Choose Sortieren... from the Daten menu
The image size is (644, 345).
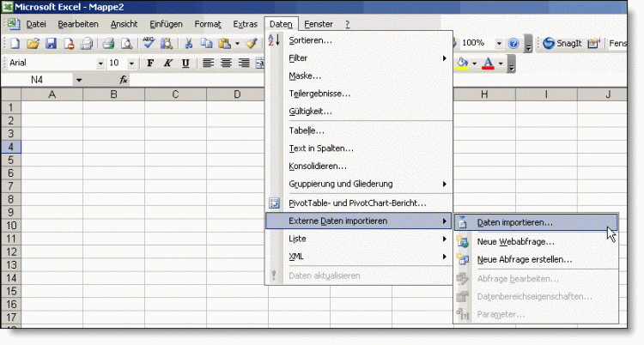pyautogui.click(x=311, y=40)
